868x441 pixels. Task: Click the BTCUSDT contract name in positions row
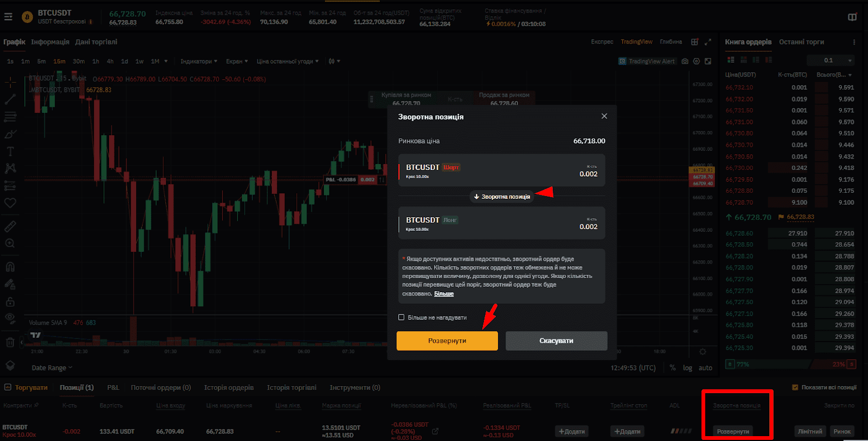[x=15, y=427]
